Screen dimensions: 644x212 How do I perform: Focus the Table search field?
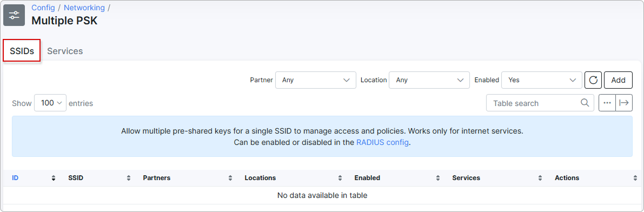(x=540, y=103)
